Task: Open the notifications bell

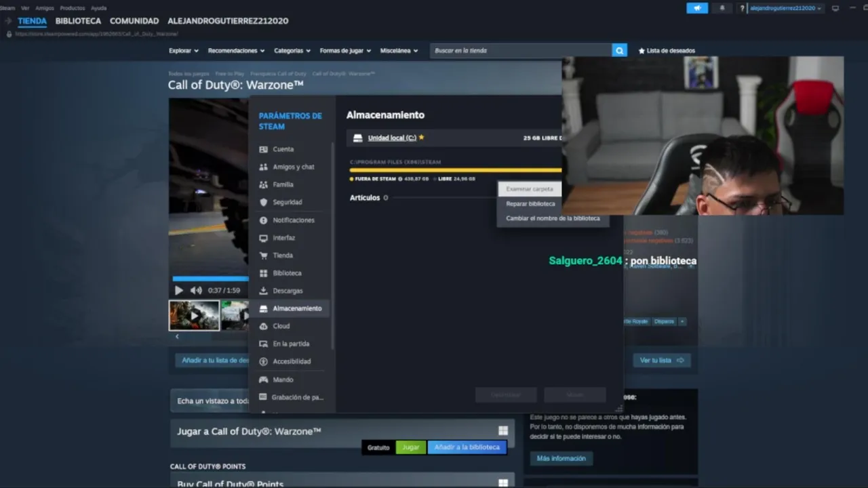Action: click(722, 8)
